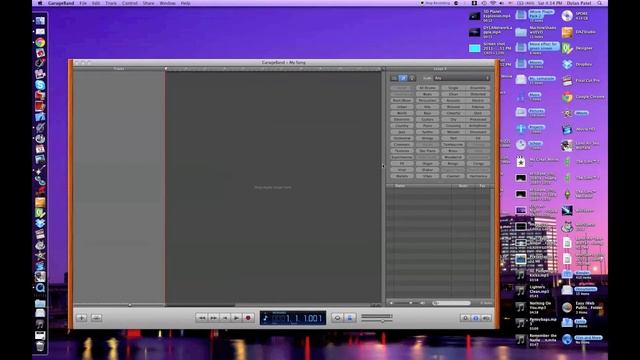This screenshot has width=640, height=360.
Task: Go to beginning of song button
Action: pyautogui.click(x=225, y=318)
